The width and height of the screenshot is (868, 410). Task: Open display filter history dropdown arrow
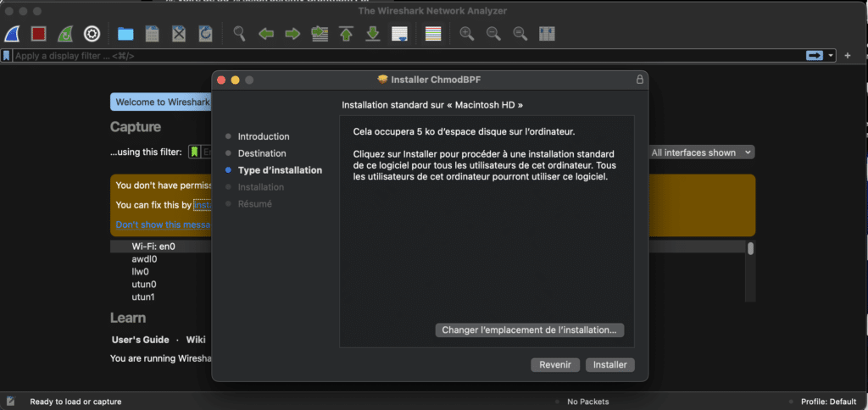[831, 55]
